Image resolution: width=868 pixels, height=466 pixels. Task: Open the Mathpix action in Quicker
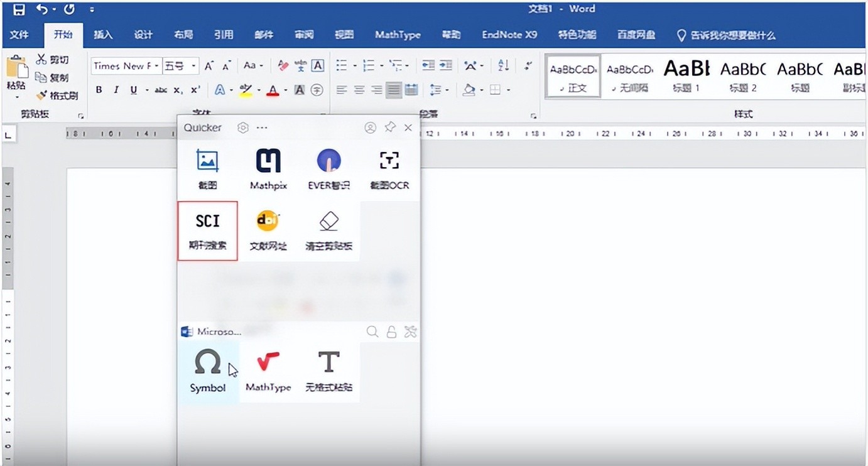[x=268, y=168]
